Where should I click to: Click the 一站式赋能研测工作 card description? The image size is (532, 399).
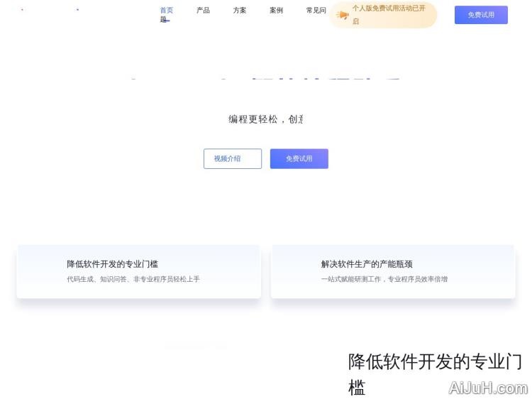(x=384, y=280)
